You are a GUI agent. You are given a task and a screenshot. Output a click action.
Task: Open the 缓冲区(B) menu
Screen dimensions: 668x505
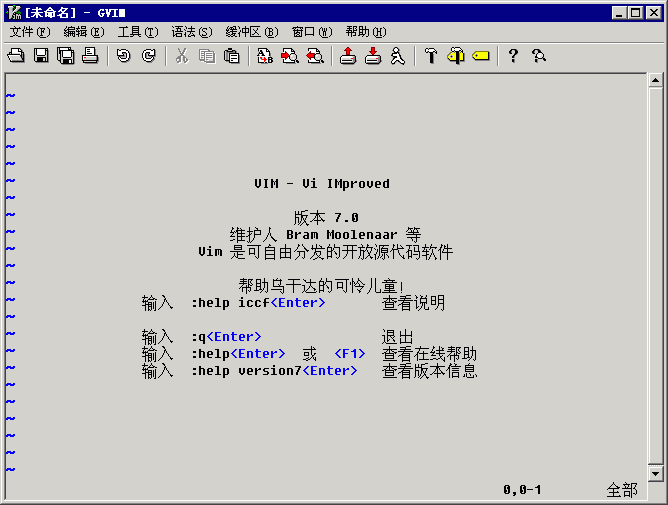[252, 32]
